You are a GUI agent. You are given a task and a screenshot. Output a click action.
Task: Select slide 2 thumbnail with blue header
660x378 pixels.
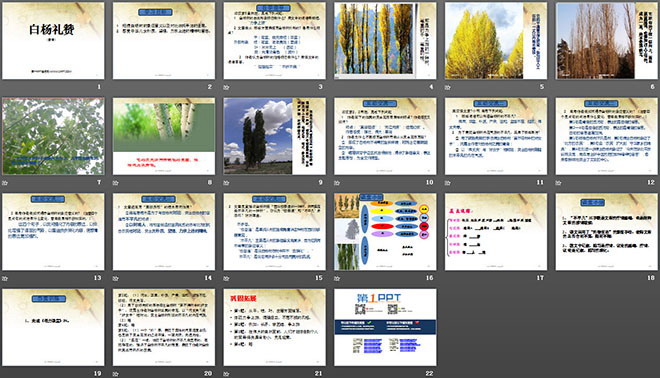click(x=164, y=41)
